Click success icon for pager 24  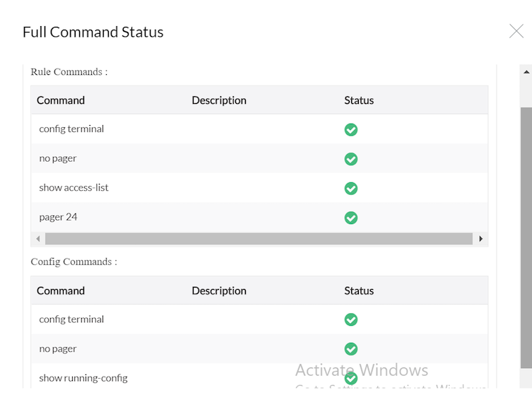click(x=350, y=218)
